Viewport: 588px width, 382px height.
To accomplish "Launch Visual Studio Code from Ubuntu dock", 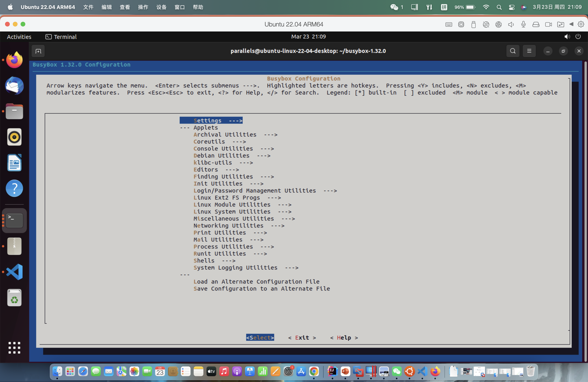I will [x=14, y=272].
